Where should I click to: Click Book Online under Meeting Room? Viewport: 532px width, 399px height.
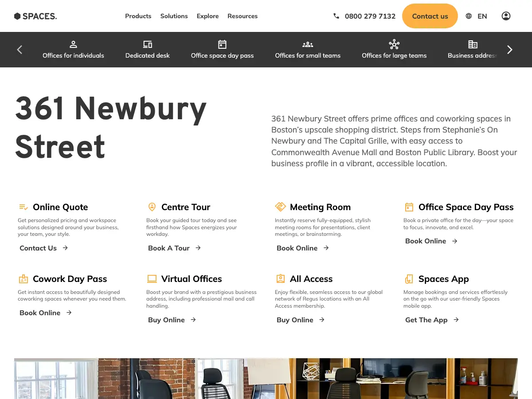303,248
